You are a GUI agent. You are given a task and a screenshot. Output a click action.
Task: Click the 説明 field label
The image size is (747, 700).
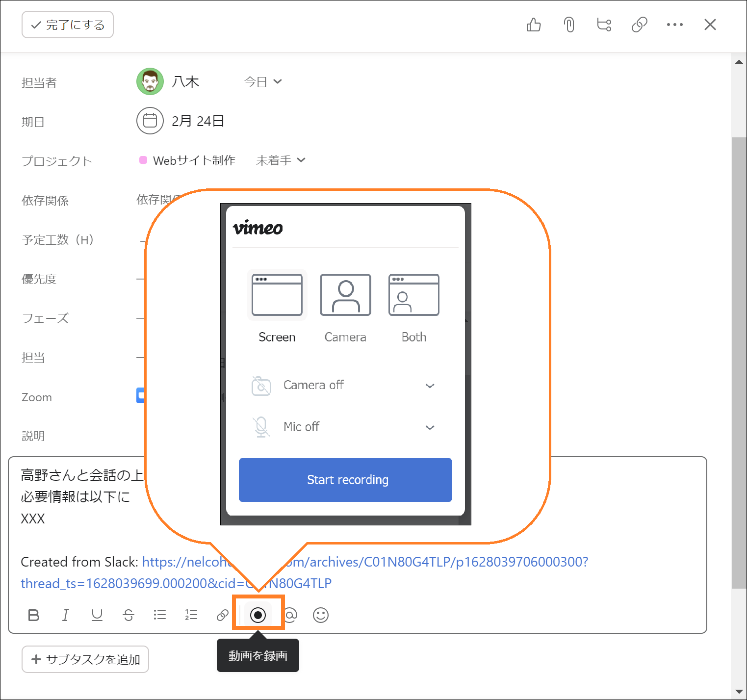33,436
